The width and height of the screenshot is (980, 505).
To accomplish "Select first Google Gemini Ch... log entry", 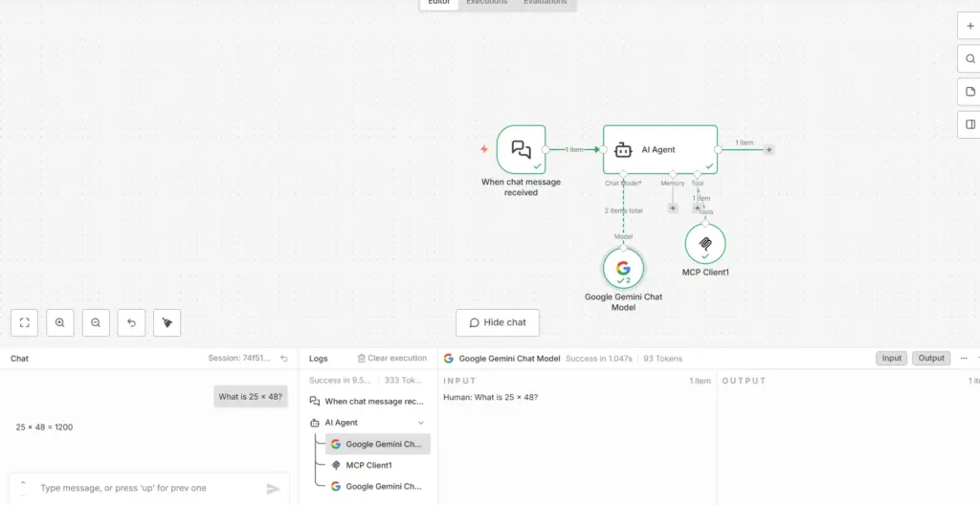I will (x=377, y=444).
